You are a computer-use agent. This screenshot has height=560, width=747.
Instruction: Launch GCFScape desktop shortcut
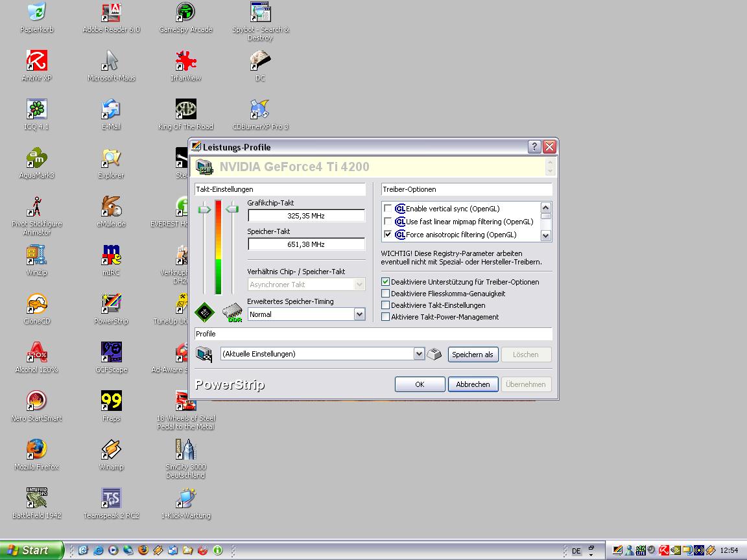tap(111, 352)
